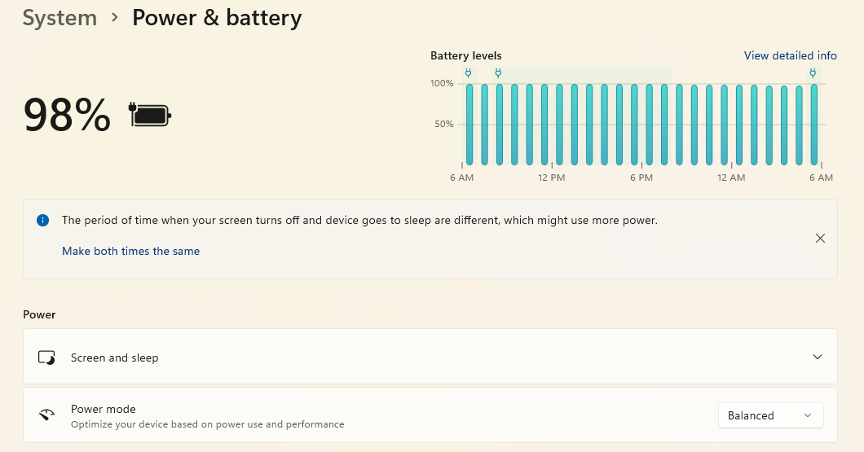The height and width of the screenshot is (452, 864).
Task: Expand the Screen and sleep chevron
Action: pos(817,357)
